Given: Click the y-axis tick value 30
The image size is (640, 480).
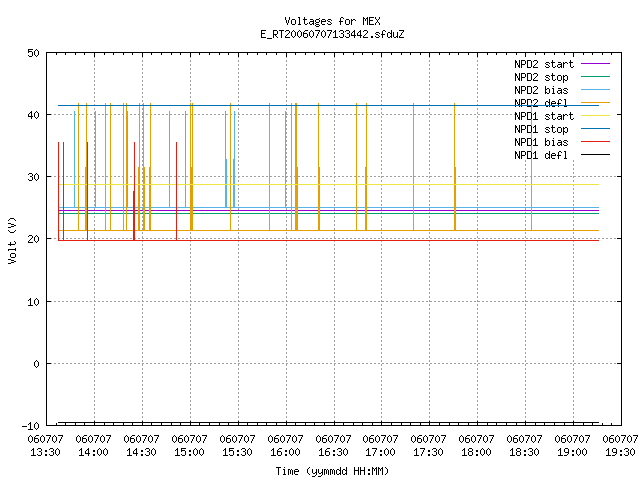Looking at the screenshot, I should 33,177.
